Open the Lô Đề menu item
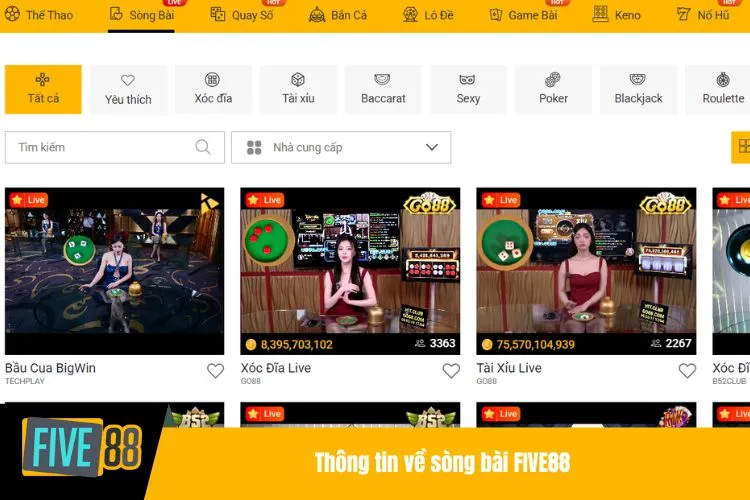This screenshot has width=750, height=500. 428,15
